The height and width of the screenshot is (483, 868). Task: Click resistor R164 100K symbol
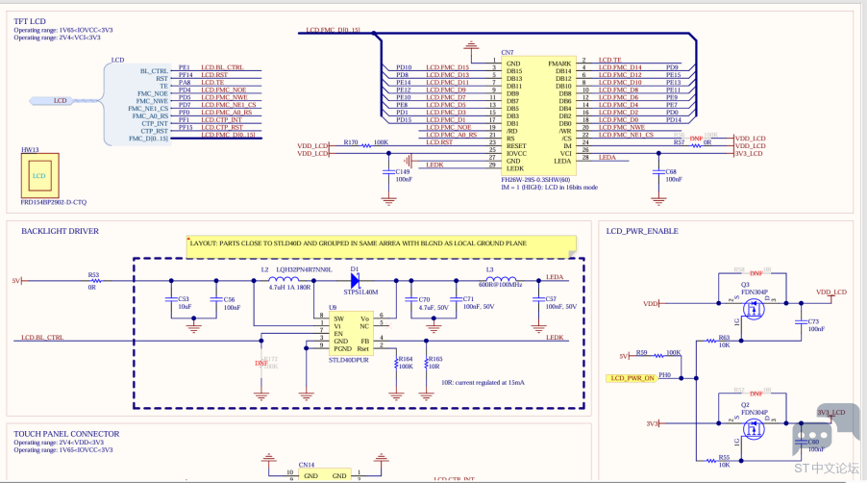[x=396, y=364]
